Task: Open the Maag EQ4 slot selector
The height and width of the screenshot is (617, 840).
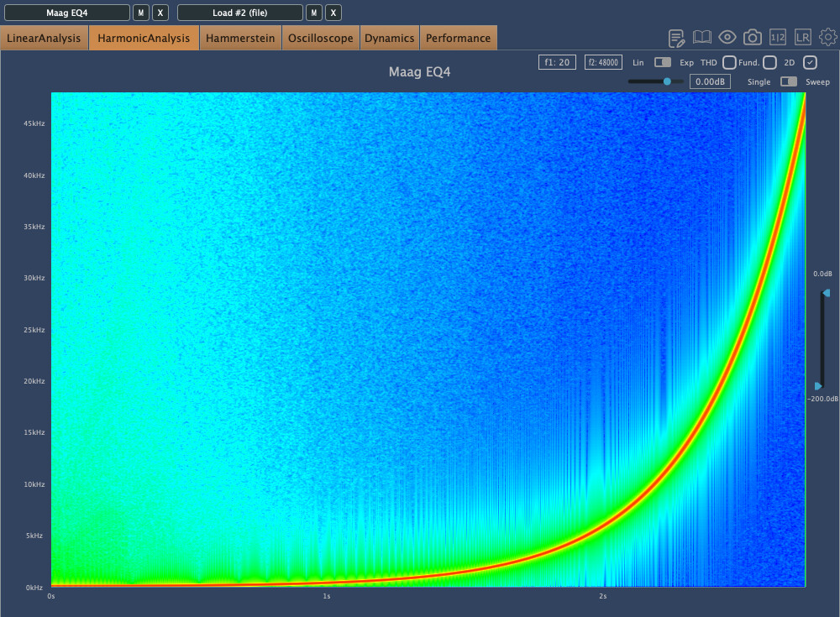Action: (x=67, y=13)
